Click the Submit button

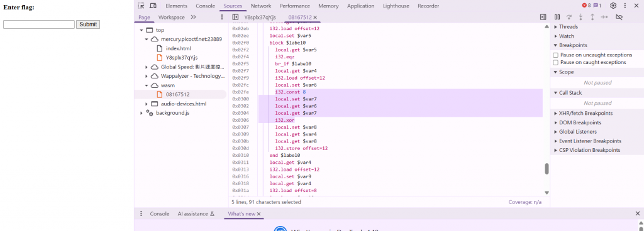pyautogui.click(x=88, y=24)
